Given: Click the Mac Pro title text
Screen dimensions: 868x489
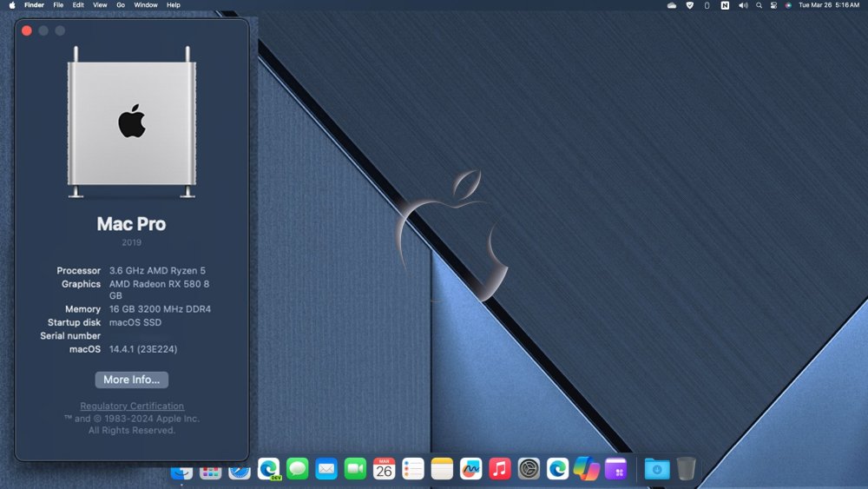Looking at the screenshot, I should [x=131, y=224].
